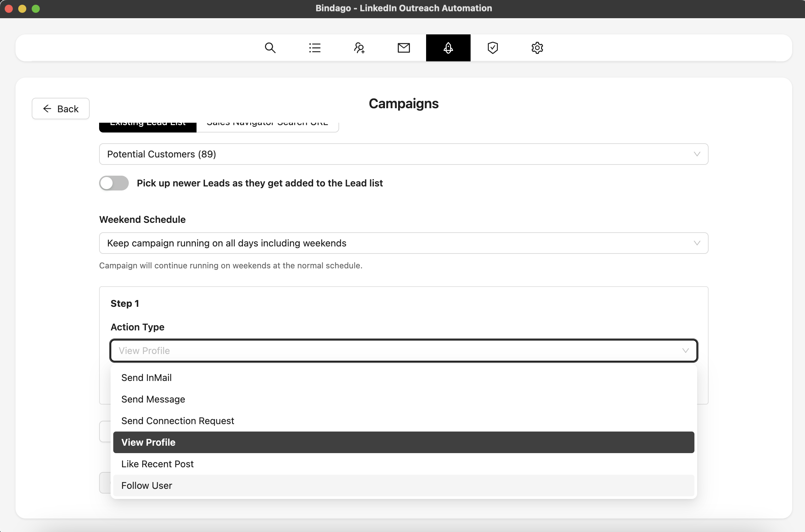Click the Back arrow button
Screen dimensions: 805x532
tap(61, 109)
